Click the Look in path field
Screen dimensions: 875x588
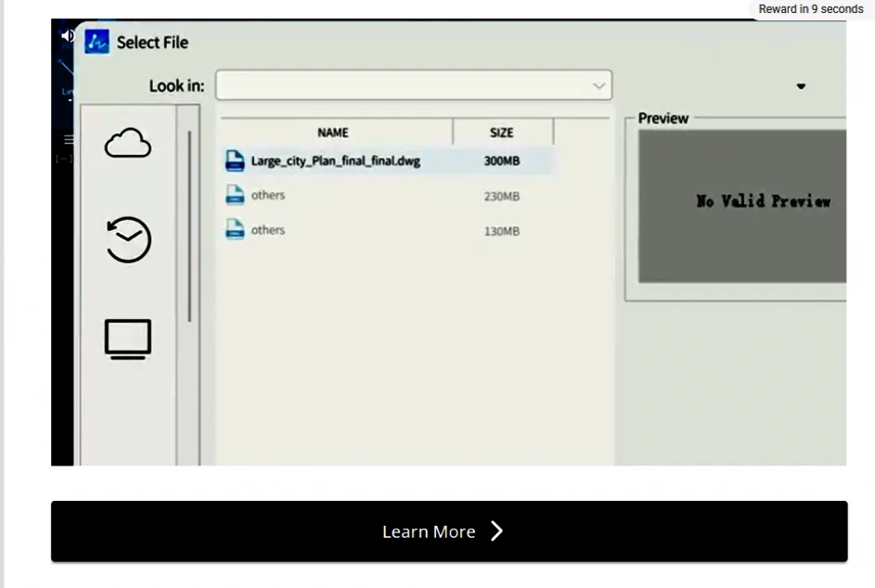pos(404,85)
